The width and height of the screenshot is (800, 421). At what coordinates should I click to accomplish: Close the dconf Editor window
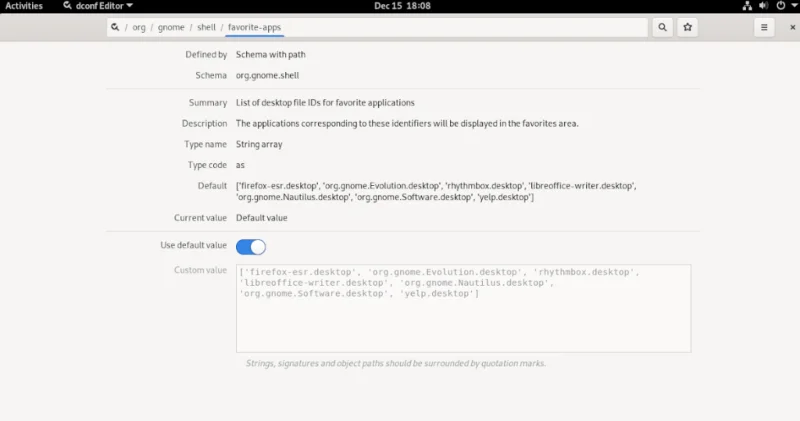(x=792, y=28)
